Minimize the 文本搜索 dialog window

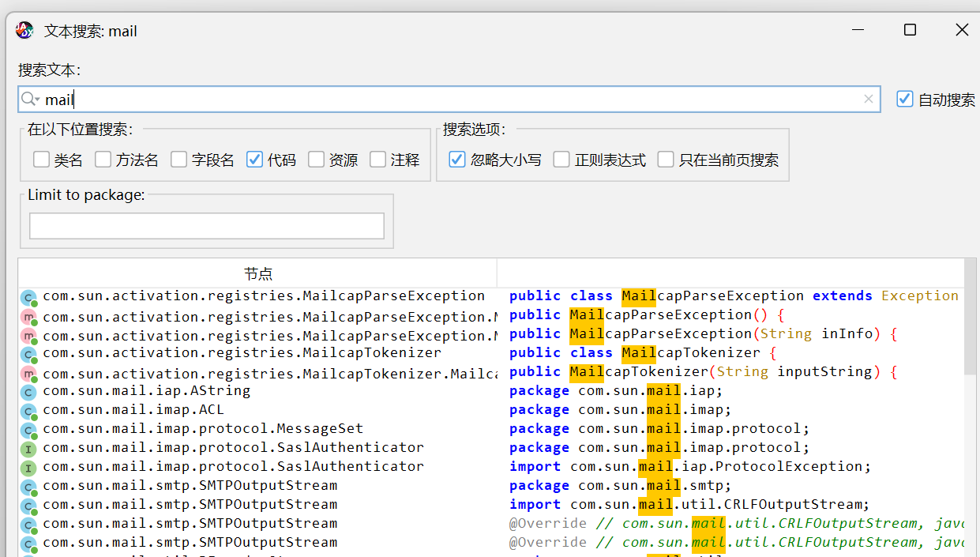point(858,30)
